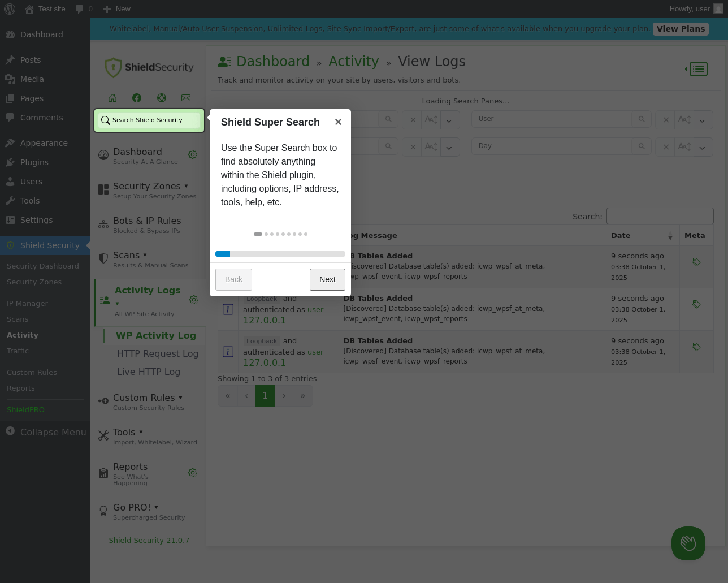Open the Dashboard breadcrumb link
The width and height of the screenshot is (728, 583).
coord(273,61)
